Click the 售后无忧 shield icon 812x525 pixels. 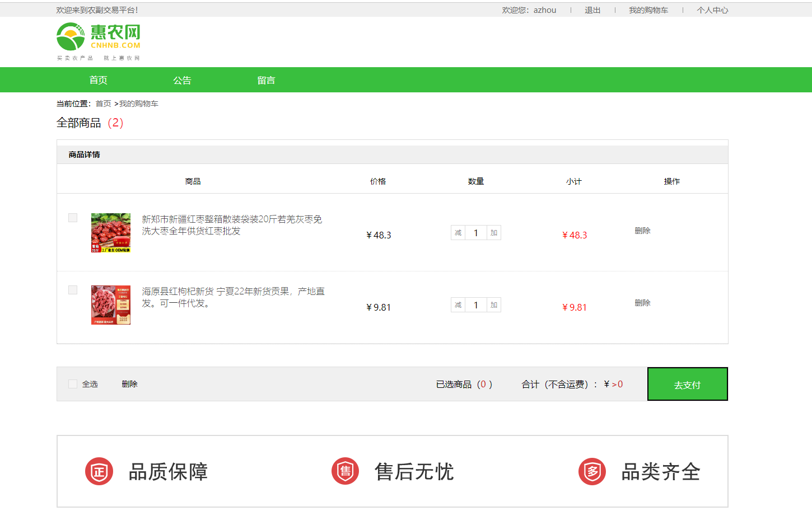click(345, 471)
